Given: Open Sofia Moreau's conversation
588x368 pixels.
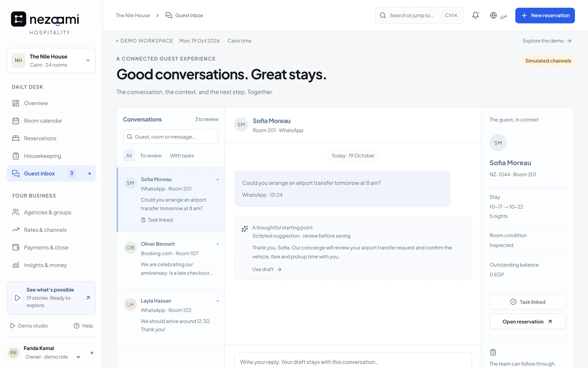Looking at the screenshot, I should coord(171,200).
